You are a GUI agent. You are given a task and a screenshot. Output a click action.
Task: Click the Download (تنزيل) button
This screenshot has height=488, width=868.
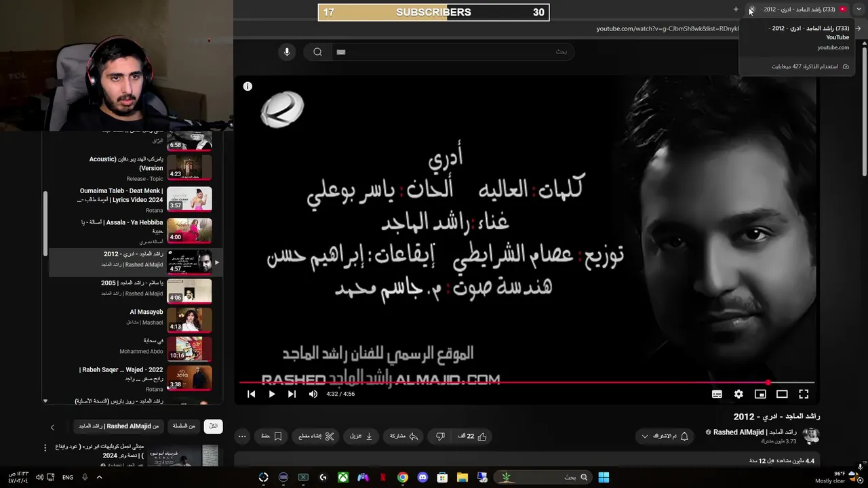coord(361,436)
